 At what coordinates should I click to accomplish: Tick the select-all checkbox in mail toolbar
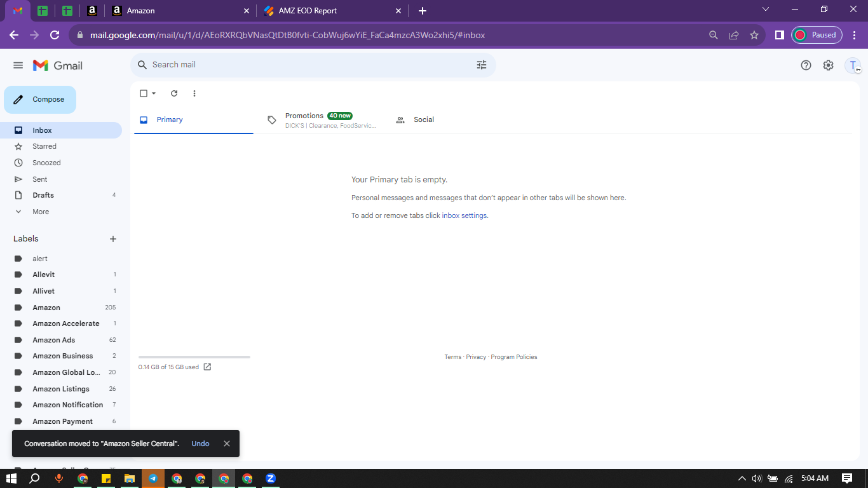(144, 93)
